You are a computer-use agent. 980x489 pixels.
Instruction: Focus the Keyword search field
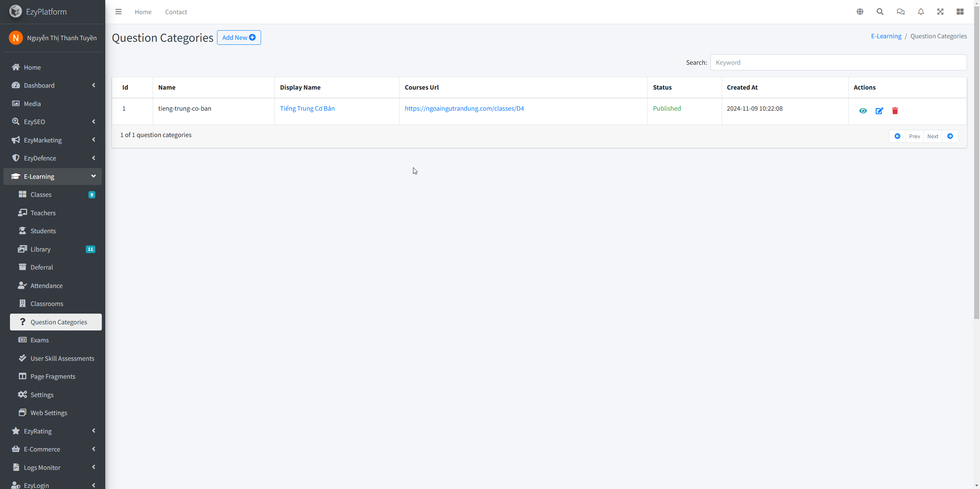pos(838,62)
